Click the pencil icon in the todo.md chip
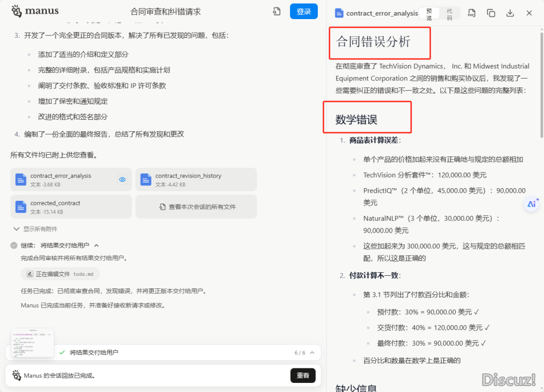This screenshot has width=544, height=392. 30,274
